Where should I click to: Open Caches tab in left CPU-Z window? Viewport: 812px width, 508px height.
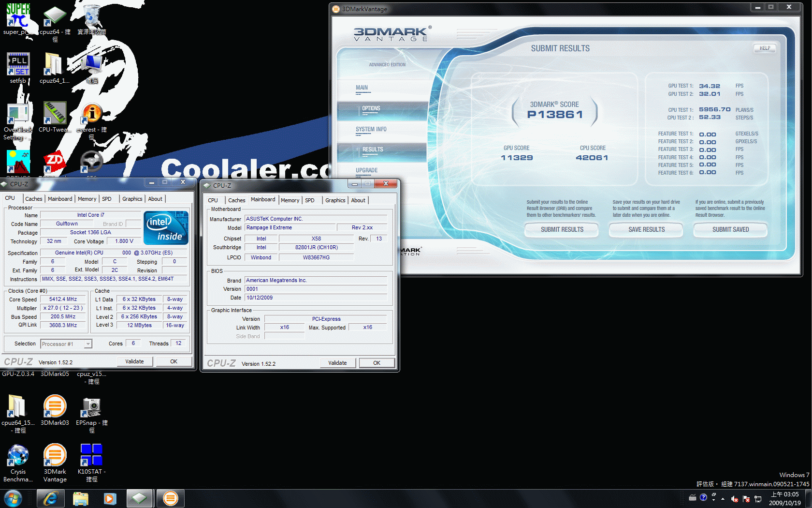click(x=34, y=199)
